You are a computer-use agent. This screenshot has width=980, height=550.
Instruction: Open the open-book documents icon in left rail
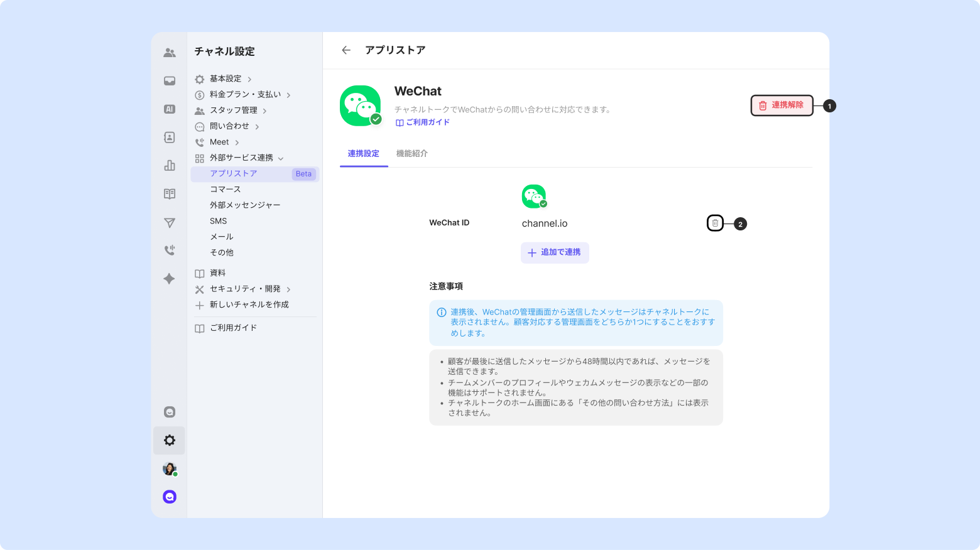click(x=169, y=194)
